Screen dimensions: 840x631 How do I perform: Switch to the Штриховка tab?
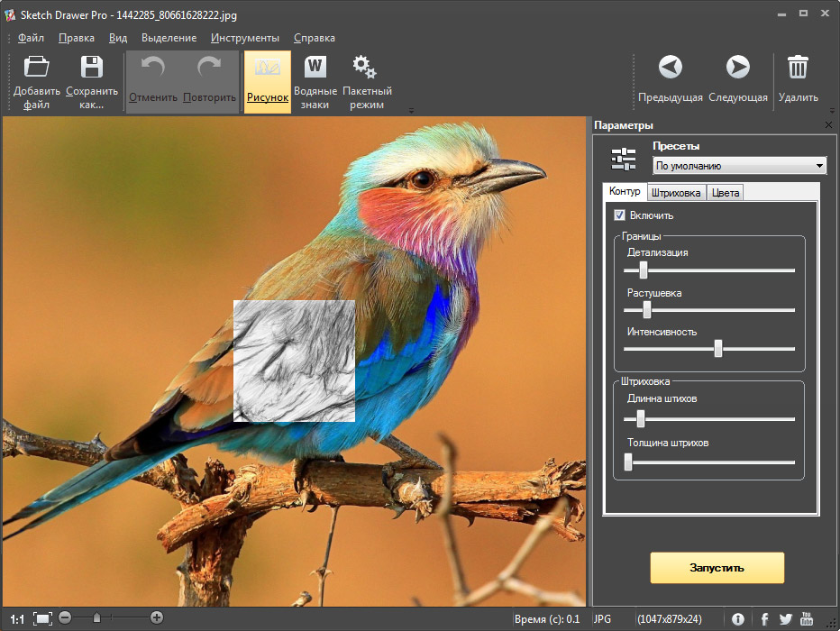(x=675, y=193)
